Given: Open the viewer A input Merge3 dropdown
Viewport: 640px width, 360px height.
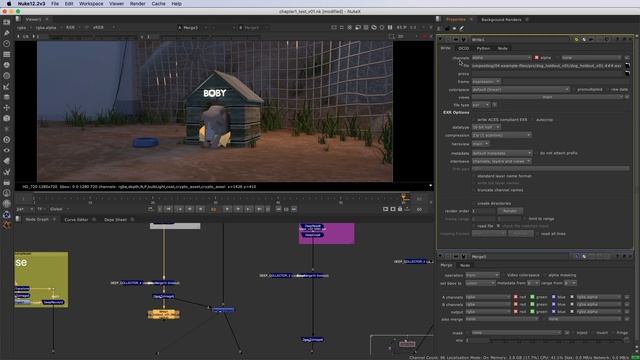Looking at the screenshot, I should (x=192, y=28).
